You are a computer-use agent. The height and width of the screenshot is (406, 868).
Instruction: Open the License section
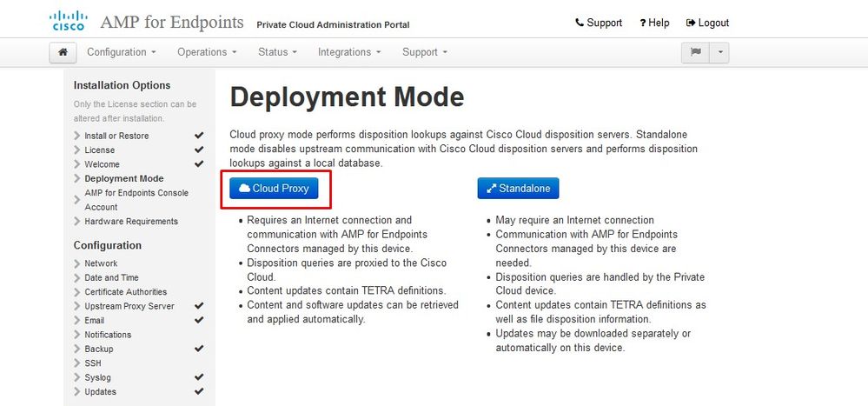(100, 150)
